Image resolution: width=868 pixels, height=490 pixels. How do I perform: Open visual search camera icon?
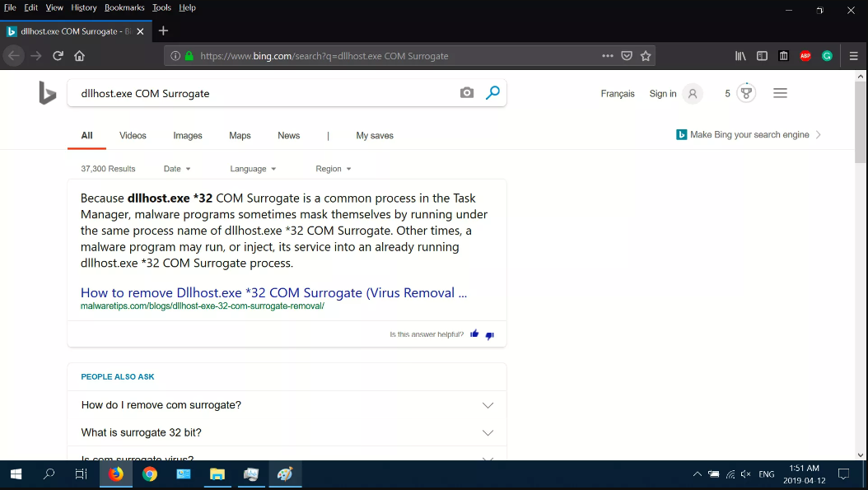pyautogui.click(x=467, y=93)
